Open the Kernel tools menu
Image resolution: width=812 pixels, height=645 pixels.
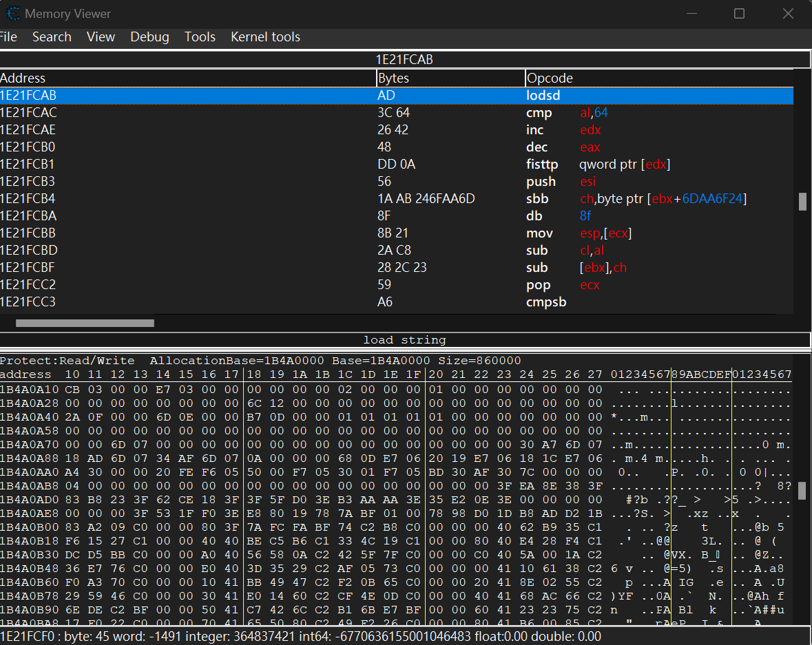pos(265,37)
